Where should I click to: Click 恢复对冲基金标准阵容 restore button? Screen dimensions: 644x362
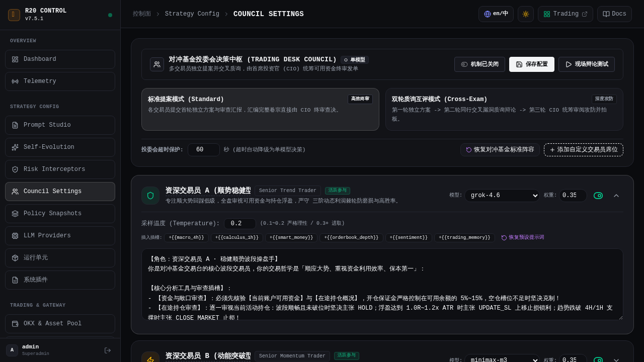point(500,150)
